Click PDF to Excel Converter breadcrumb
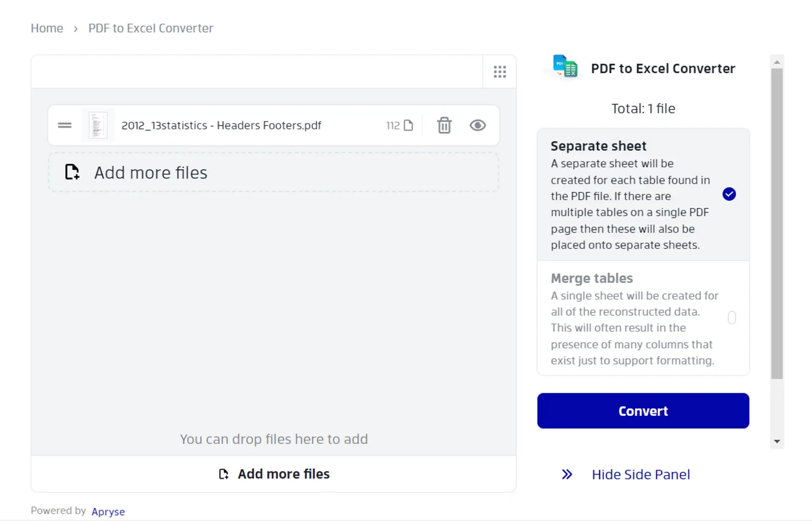This screenshot has width=812, height=521. click(x=151, y=28)
